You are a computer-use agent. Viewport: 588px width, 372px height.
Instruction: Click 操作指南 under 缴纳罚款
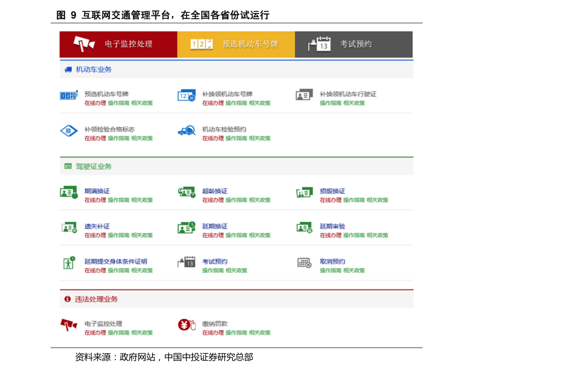[x=236, y=333]
